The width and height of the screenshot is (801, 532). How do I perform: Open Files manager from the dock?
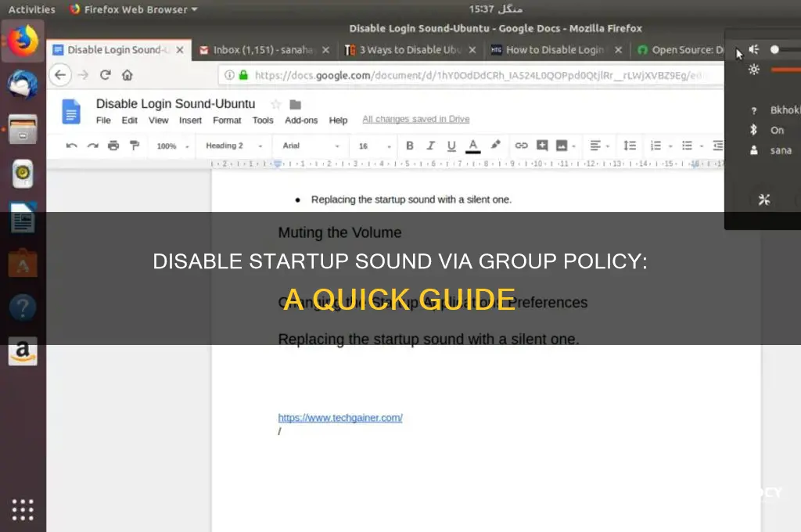point(23,129)
